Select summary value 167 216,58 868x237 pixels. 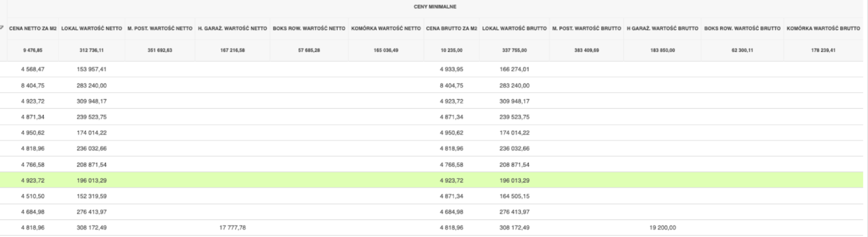tap(233, 51)
